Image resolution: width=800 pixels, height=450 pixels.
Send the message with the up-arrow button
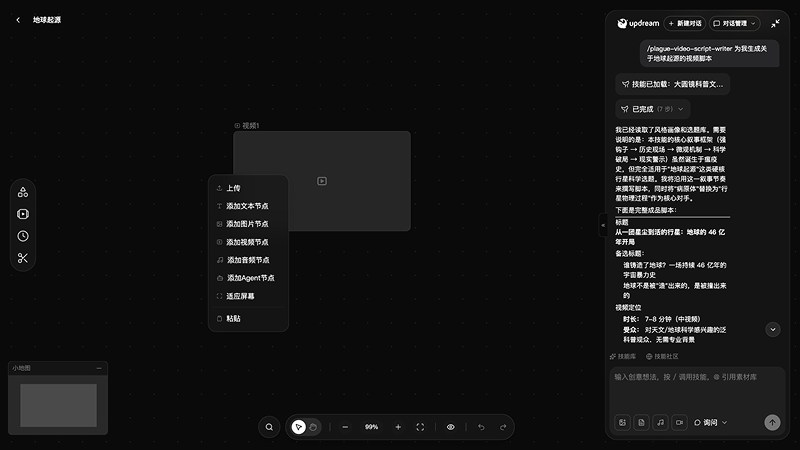click(x=772, y=422)
